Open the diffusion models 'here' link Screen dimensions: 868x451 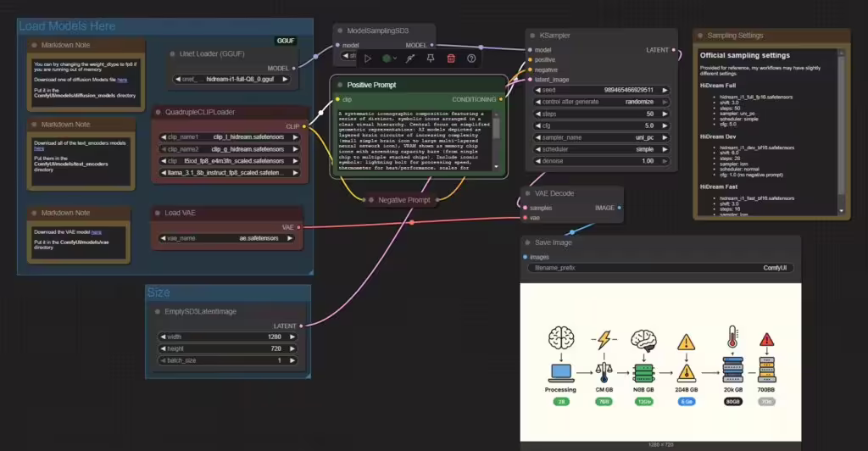click(122, 80)
